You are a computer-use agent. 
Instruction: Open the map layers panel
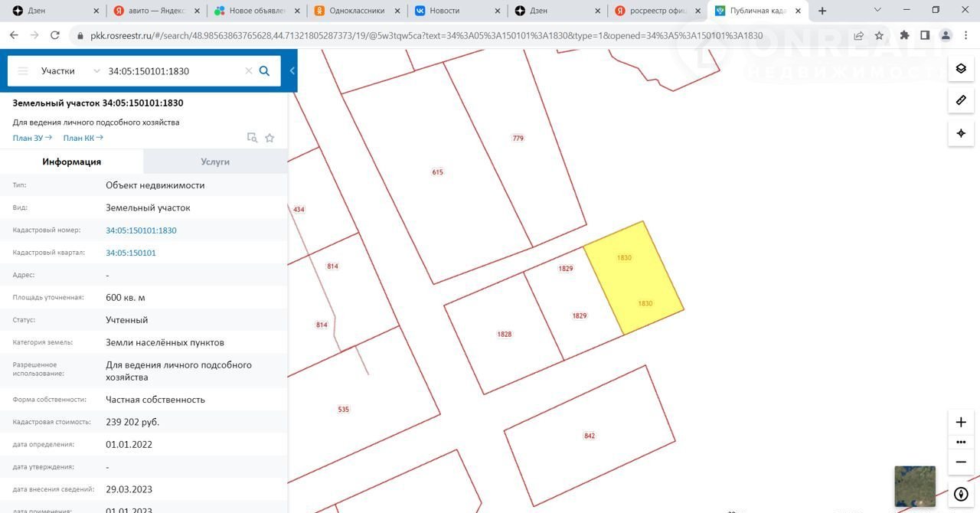[x=961, y=69]
